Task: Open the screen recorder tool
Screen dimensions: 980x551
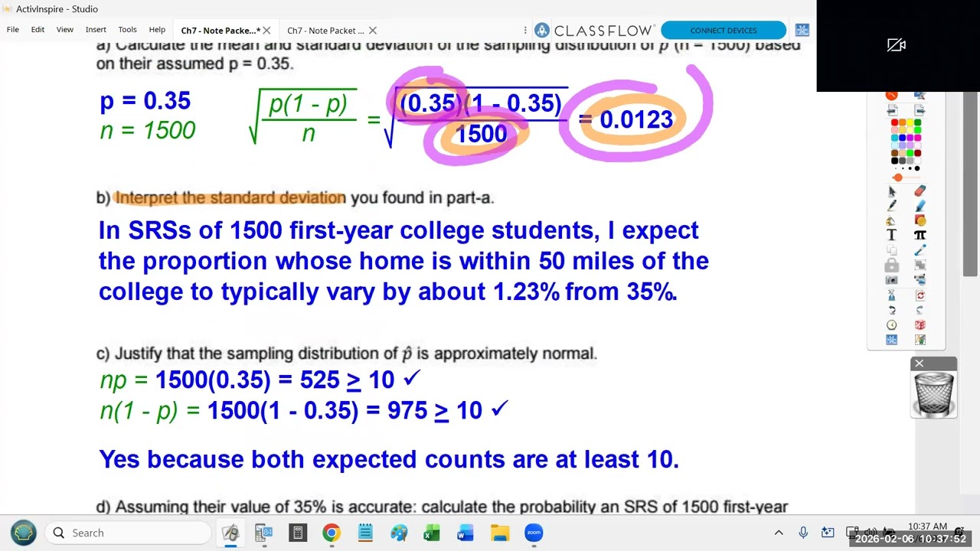Action: coord(920,279)
